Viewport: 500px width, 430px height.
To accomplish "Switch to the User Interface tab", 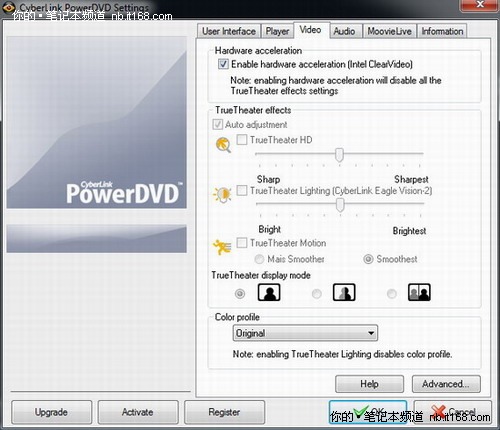I will (x=229, y=31).
